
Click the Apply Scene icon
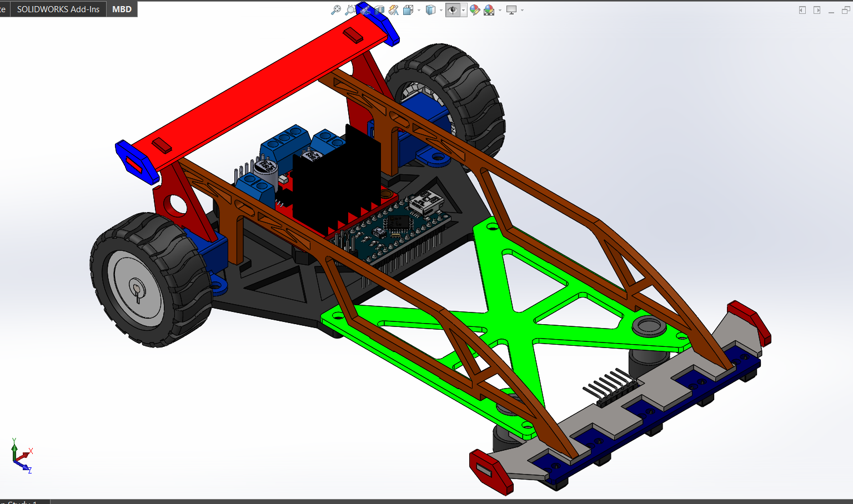(489, 10)
